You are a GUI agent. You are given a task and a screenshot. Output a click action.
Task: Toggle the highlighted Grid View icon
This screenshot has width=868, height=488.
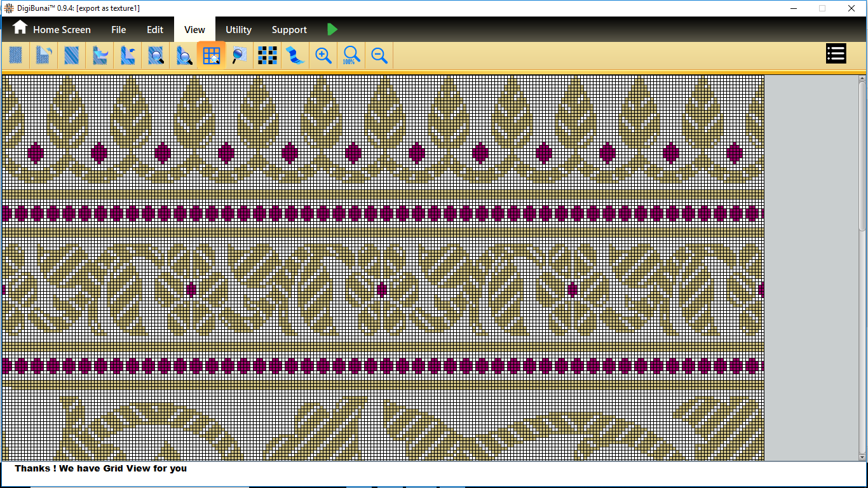click(x=211, y=56)
